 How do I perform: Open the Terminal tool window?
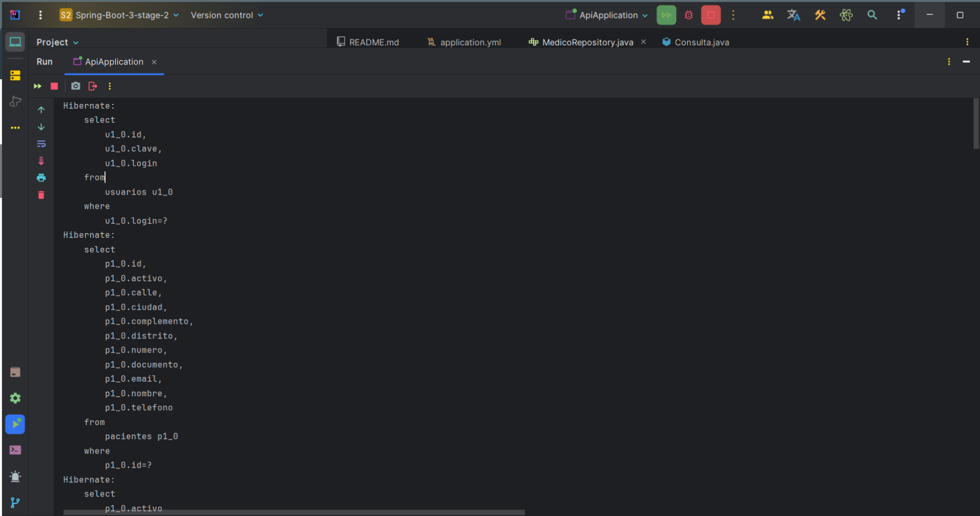point(15,450)
